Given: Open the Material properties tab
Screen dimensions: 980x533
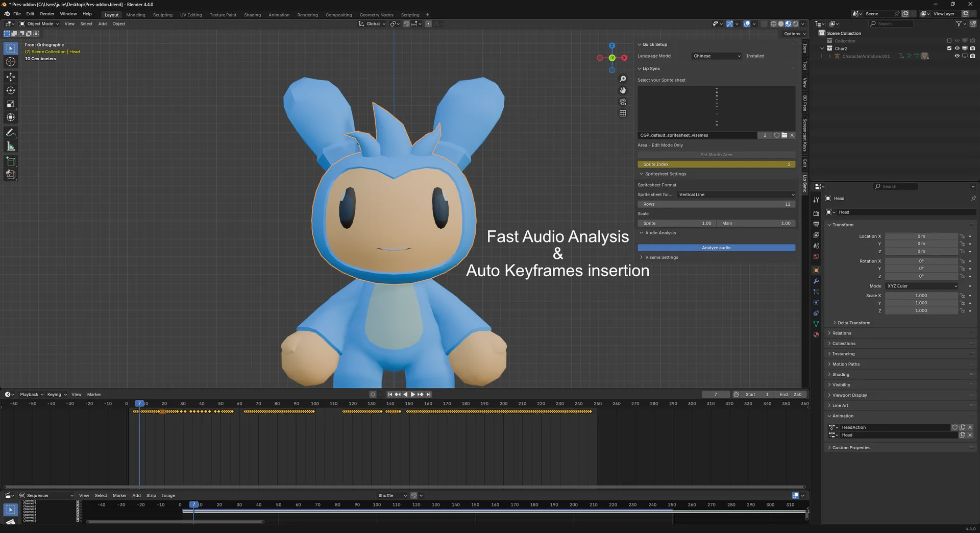Looking at the screenshot, I should point(816,335).
